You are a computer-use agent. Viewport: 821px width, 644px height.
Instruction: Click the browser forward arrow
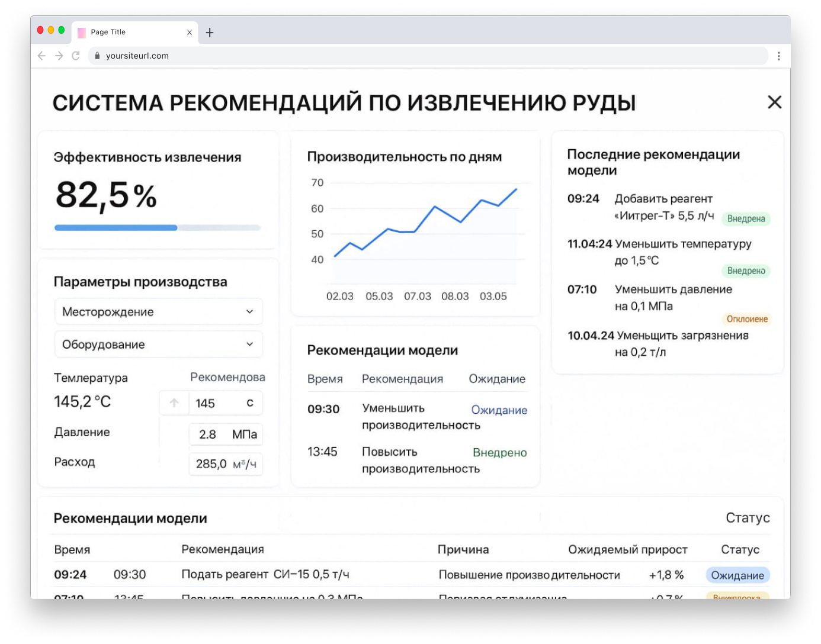(59, 56)
